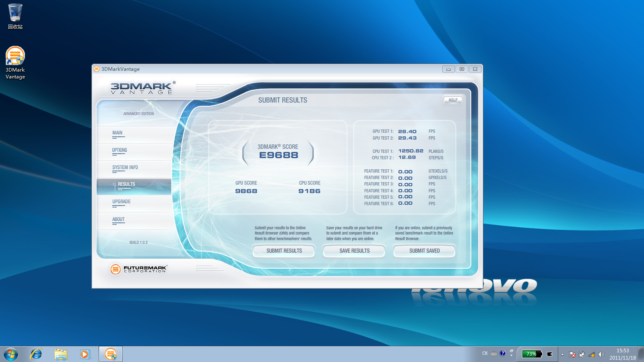Open the Recycle Bin desktop icon
Image resolution: width=644 pixels, height=362 pixels.
tap(15, 16)
